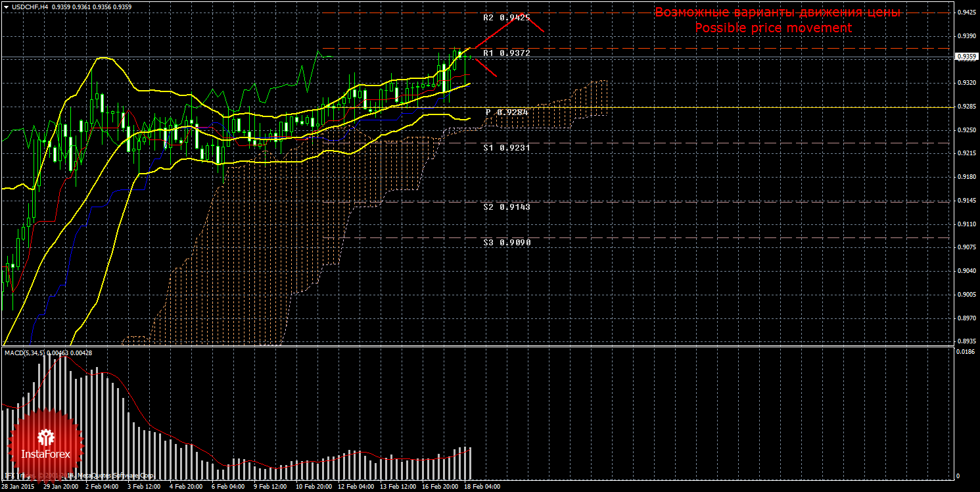Select the S3 0.9090 support label

click(507, 243)
